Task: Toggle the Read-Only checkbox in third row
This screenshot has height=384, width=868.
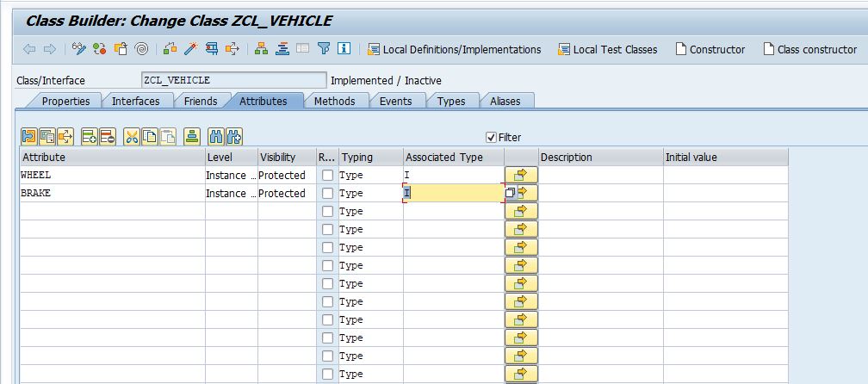Action: (x=328, y=211)
